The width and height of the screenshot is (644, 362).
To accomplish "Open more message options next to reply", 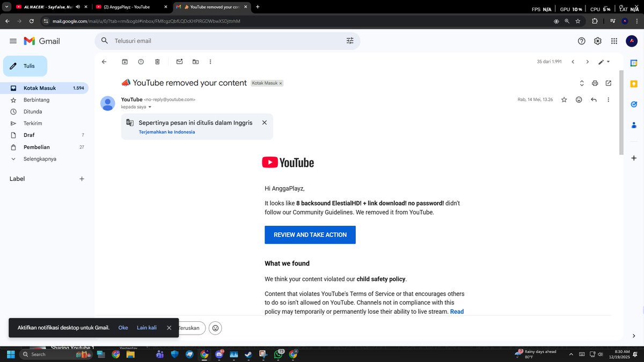I will click(x=608, y=100).
